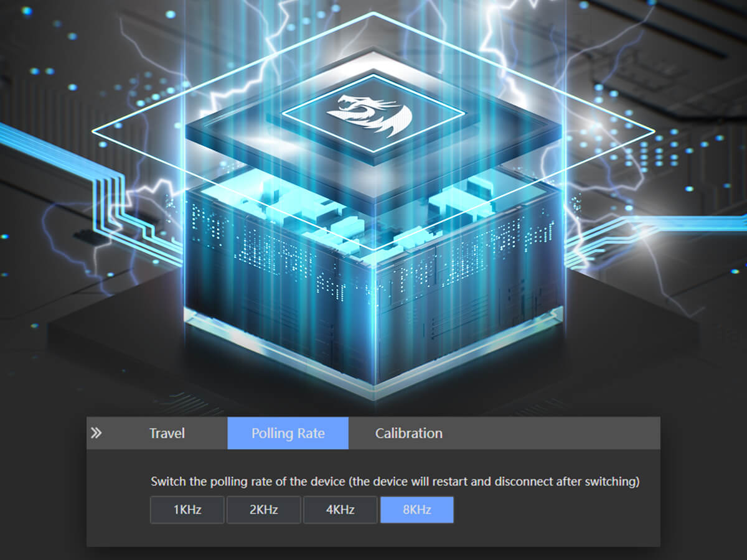This screenshot has width=747, height=560.
Task: Click the polling rate restart warning text
Action: point(395,482)
